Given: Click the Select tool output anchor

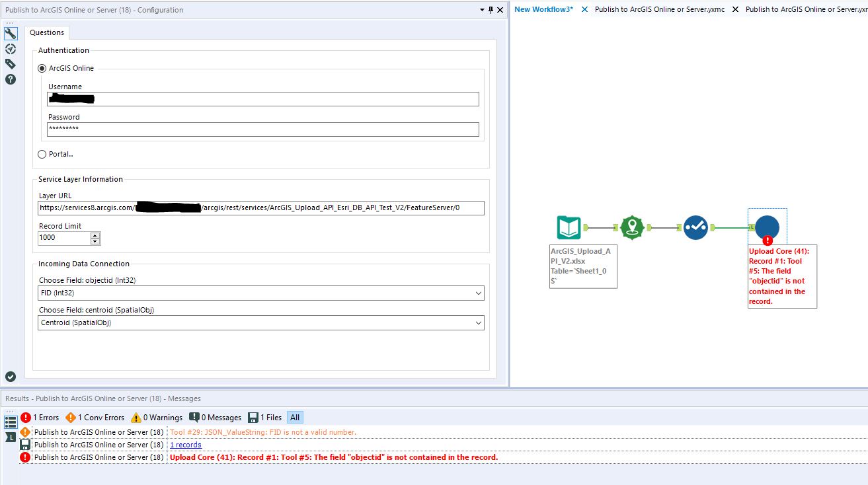Looking at the screenshot, I should [x=712, y=228].
